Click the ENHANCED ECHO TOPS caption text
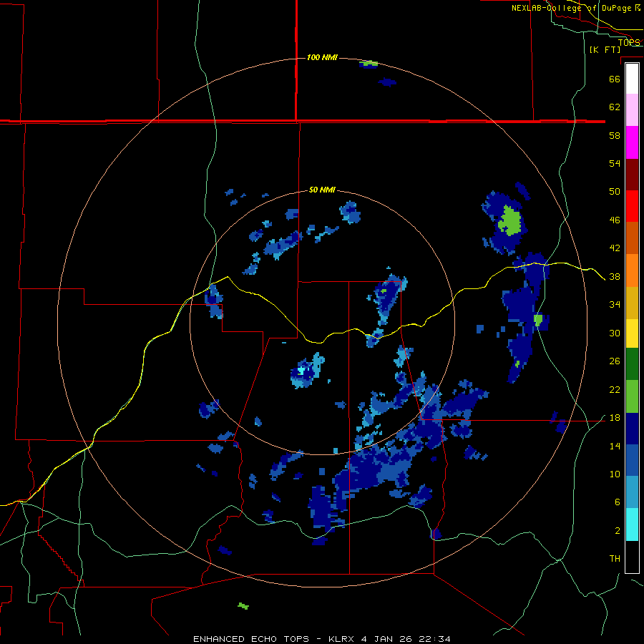This screenshot has height=644, width=644. click(251, 639)
